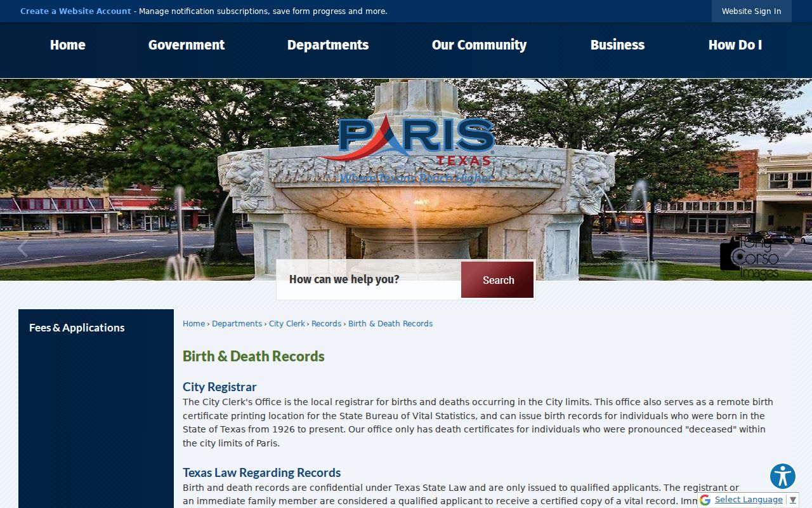The width and height of the screenshot is (812, 508).
Task: Click the previous slide arrow on banner
Action: (x=23, y=248)
